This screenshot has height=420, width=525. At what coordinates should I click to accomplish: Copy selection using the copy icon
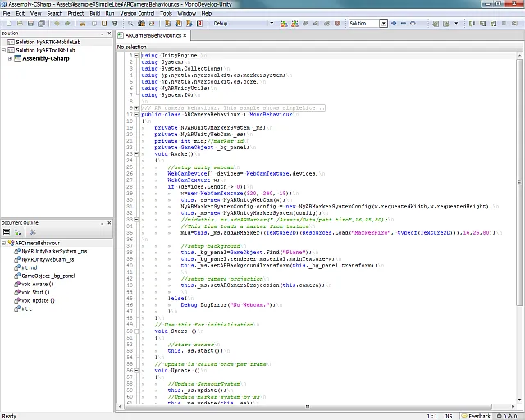94,24
